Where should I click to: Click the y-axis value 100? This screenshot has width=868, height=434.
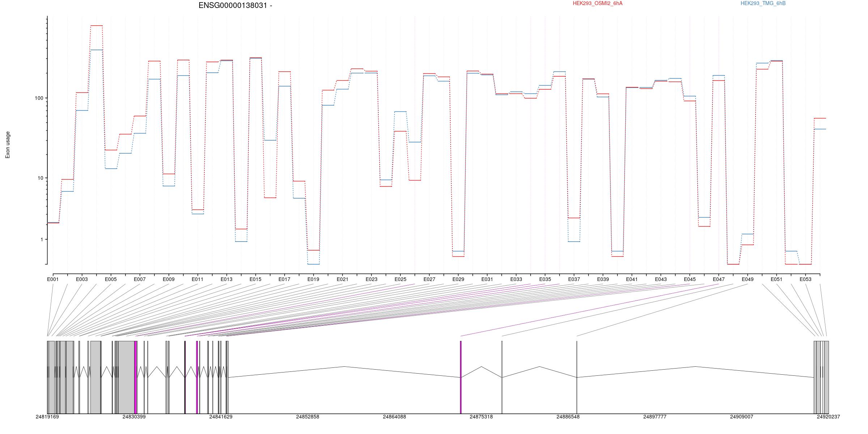tap(38, 98)
